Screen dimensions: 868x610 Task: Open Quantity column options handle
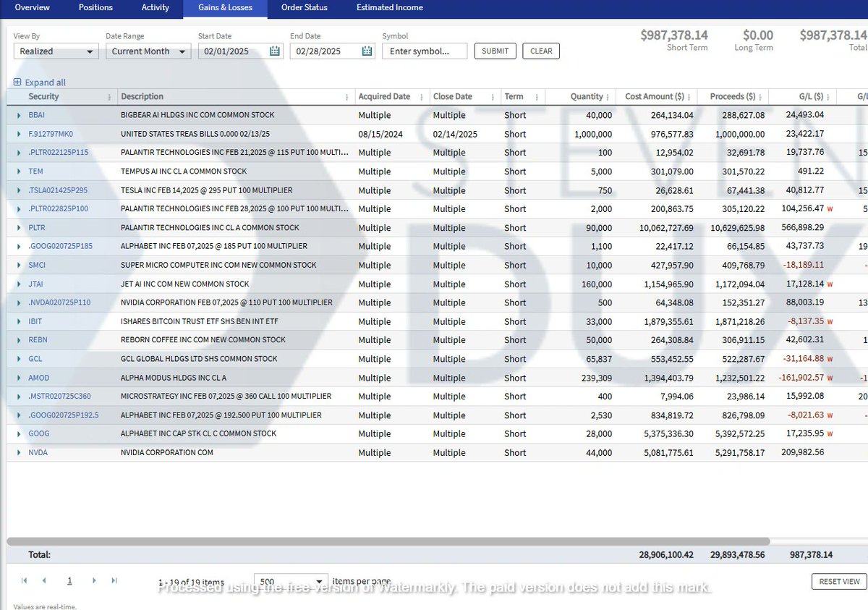pos(609,97)
